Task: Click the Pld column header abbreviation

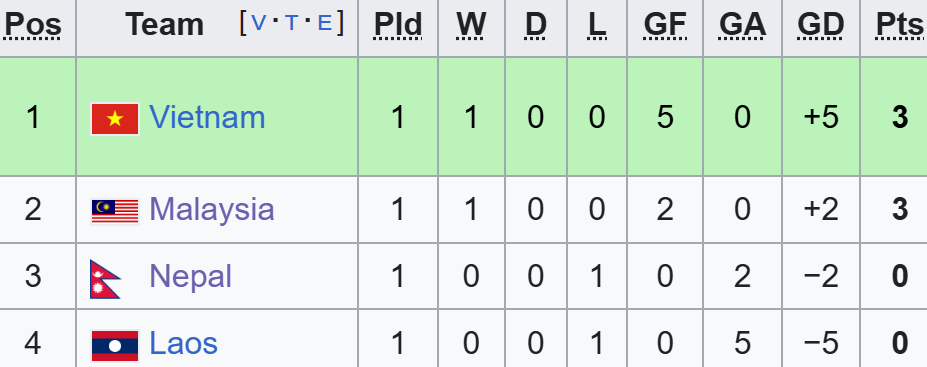Action: [x=398, y=25]
